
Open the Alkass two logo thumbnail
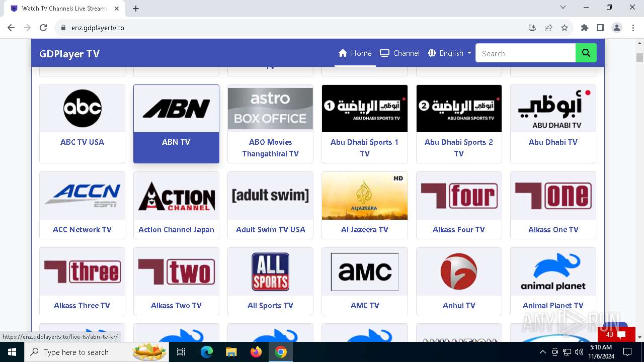tap(176, 271)
